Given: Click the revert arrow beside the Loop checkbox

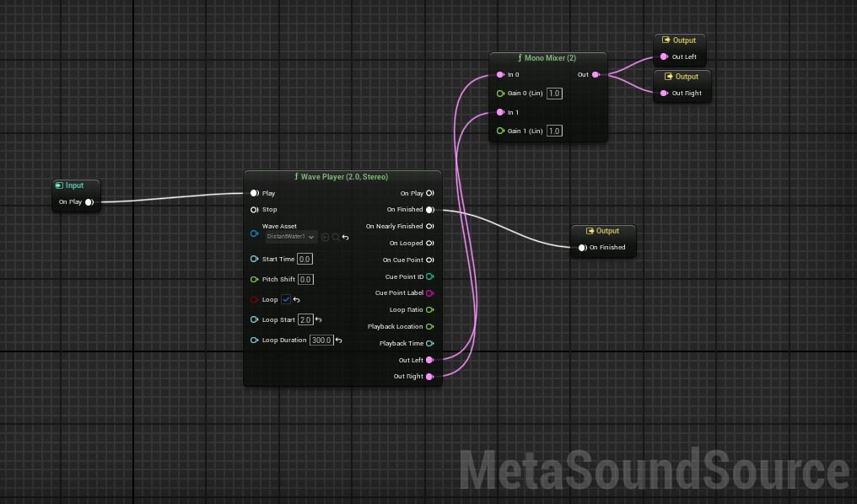Looking at the screenshot, I should point(296,300).
